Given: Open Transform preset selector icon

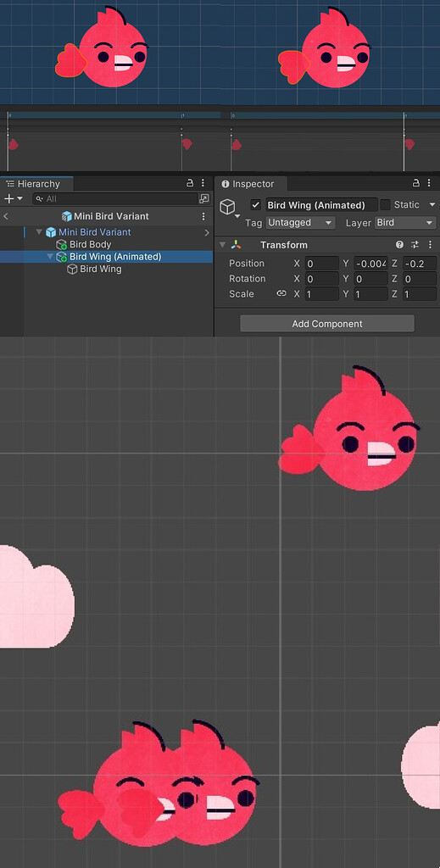Looking at the screenshot, I should pos(415,245).
